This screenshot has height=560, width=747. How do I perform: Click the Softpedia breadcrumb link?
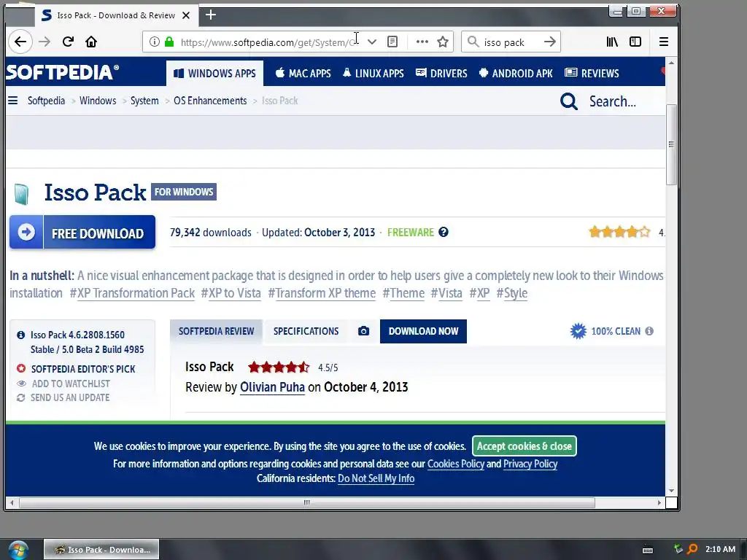point(46,101)
